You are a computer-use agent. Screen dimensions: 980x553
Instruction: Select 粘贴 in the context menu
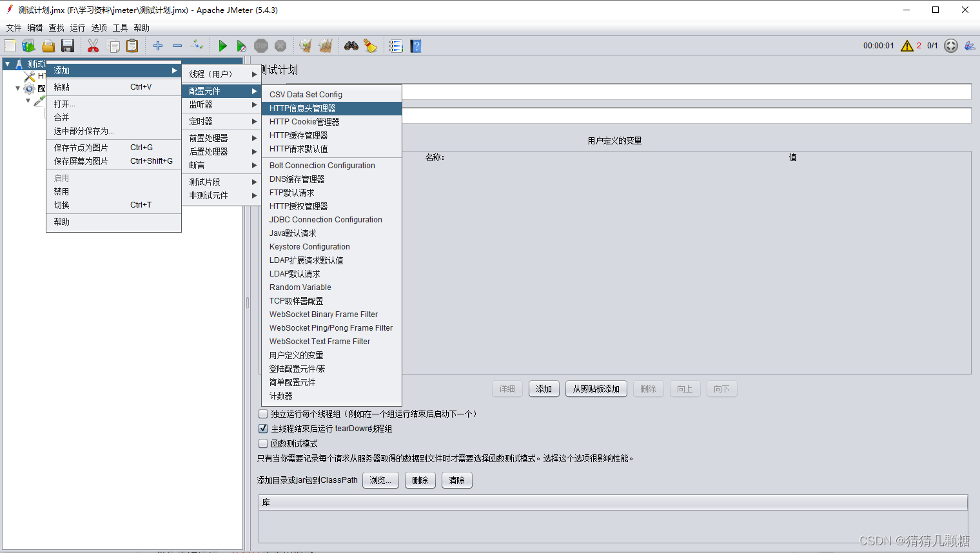[113, 87]
